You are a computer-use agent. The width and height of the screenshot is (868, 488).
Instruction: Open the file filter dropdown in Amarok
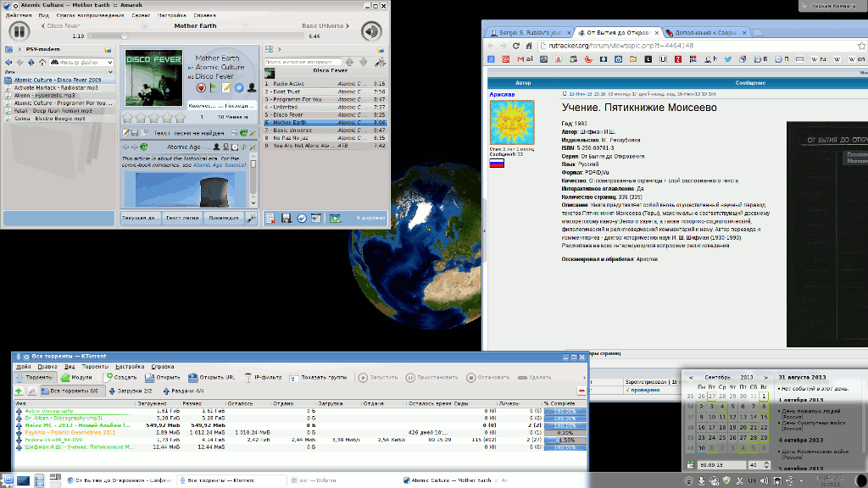[109, 63]
